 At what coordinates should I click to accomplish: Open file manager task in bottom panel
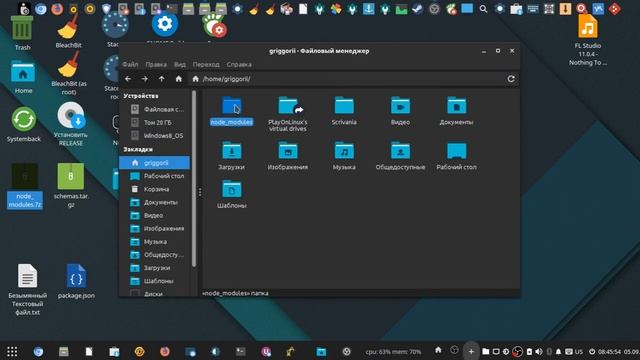[x=321, y=351]
